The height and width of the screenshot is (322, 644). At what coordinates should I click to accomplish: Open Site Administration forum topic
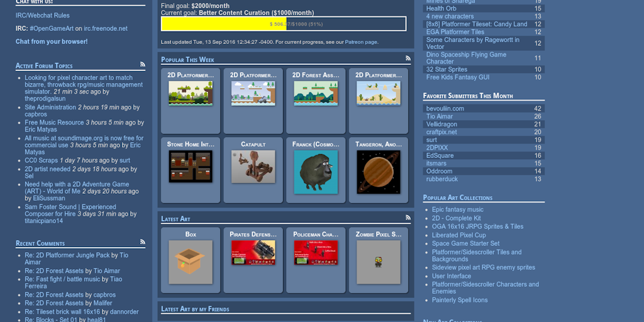tap(50, 107)
